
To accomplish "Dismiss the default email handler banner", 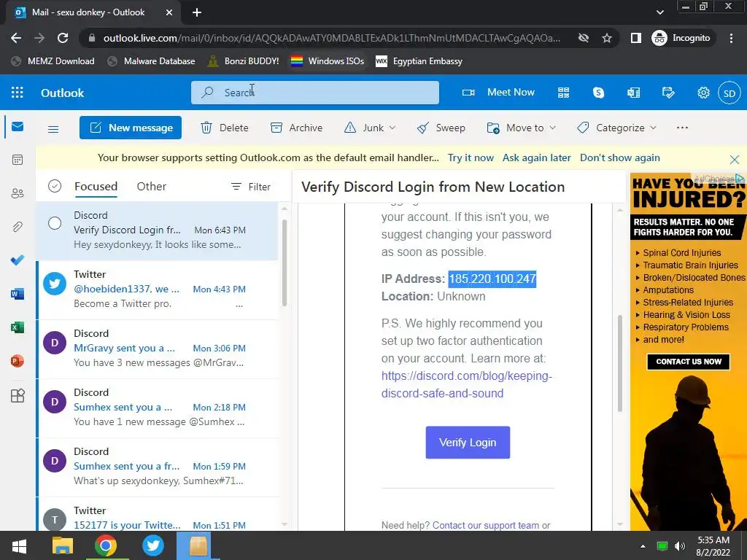I will (x=734, y=160).
